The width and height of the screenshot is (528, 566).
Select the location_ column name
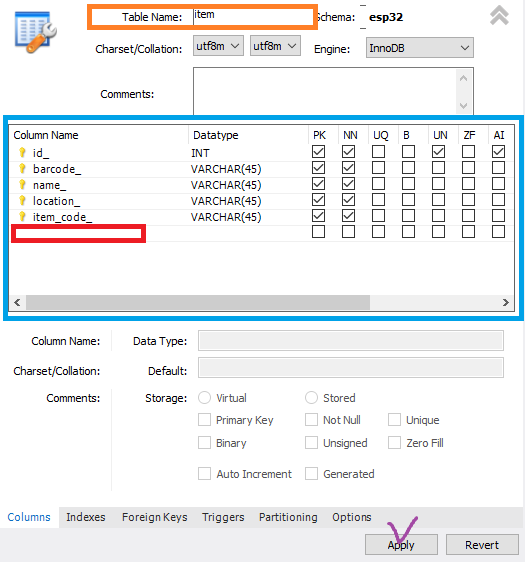(x=56, y=201)
